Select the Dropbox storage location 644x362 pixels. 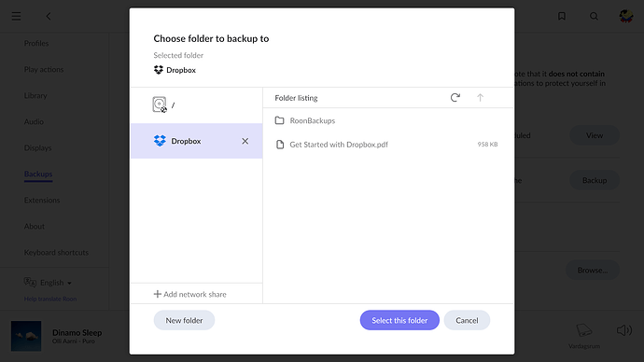click(x=196, y=141)
